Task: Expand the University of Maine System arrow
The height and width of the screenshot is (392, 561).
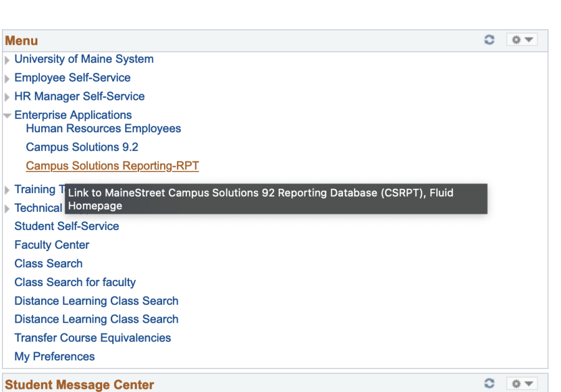Action: [x=7, y=60]
